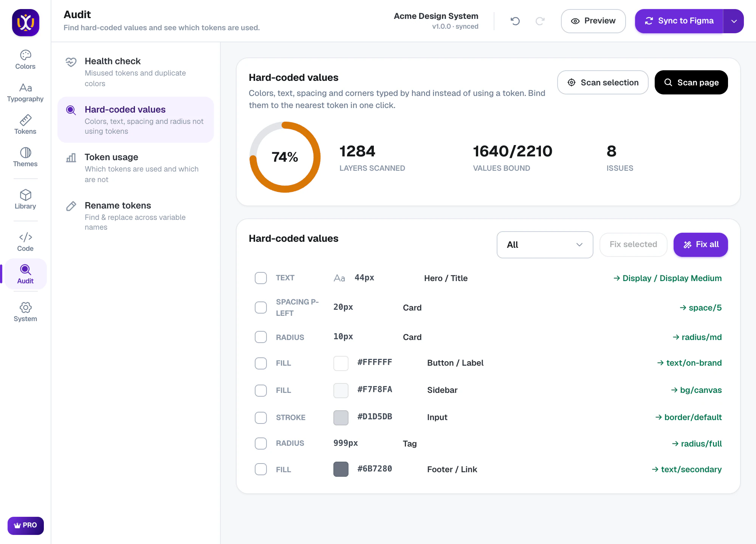Open the Colors palette icon in sidebar
The height and width of the screenshot is (544, 756).
click(25, 55)
